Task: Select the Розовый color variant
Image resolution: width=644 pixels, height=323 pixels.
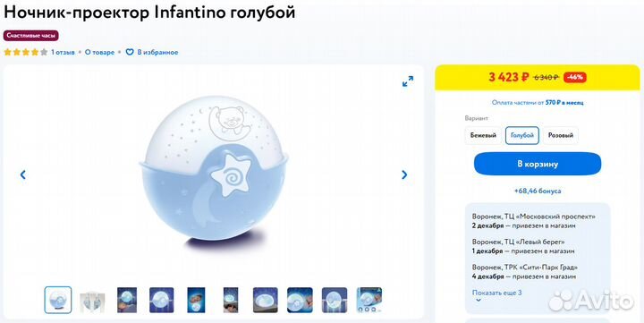Action: pos(561,135)
